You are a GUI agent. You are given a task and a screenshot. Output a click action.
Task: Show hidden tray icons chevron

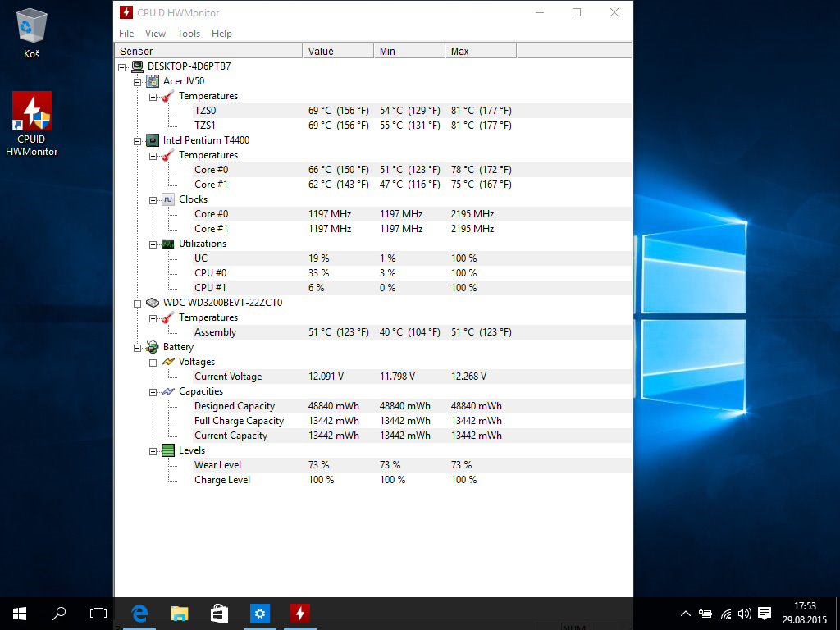(x=685, y=614)
